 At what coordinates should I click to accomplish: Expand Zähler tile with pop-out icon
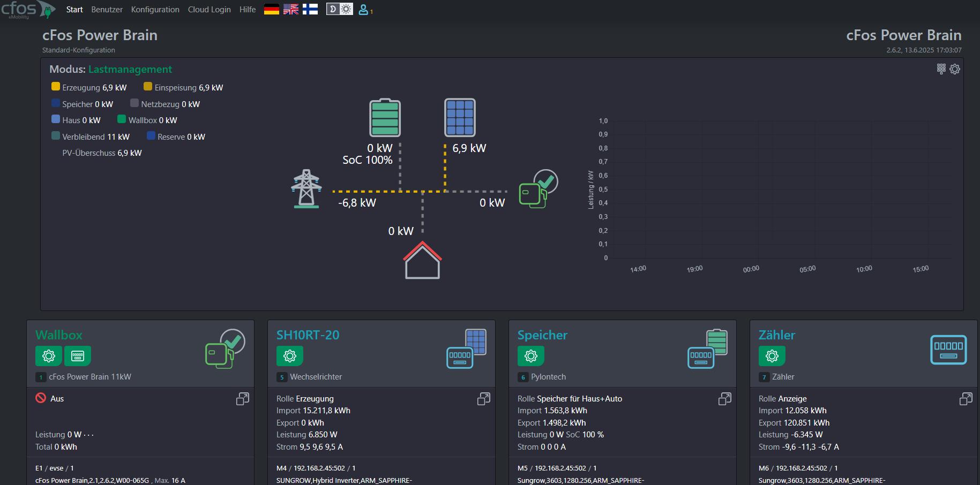coord(966,399)
